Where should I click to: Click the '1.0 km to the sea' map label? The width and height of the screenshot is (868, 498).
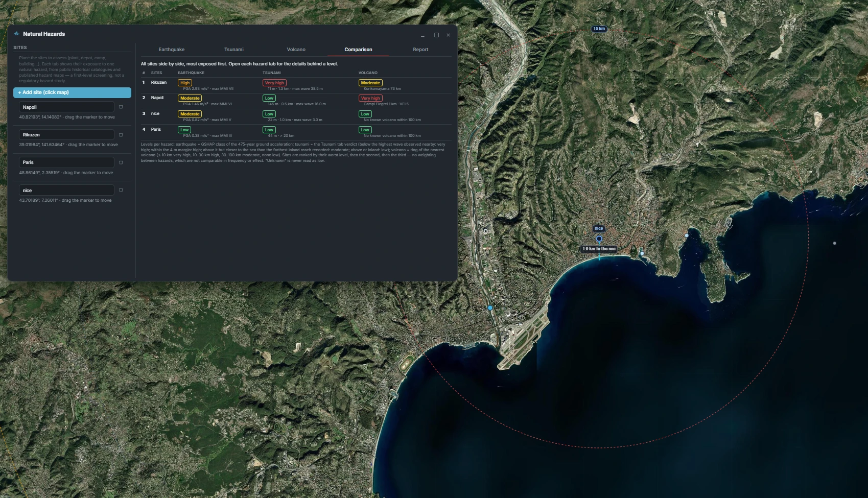point(599,249)
